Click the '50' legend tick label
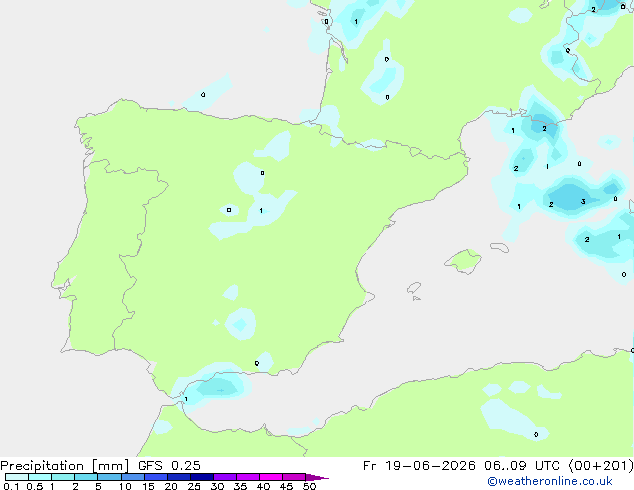Screen dimensions: 634x490 (x=310, y=486)
